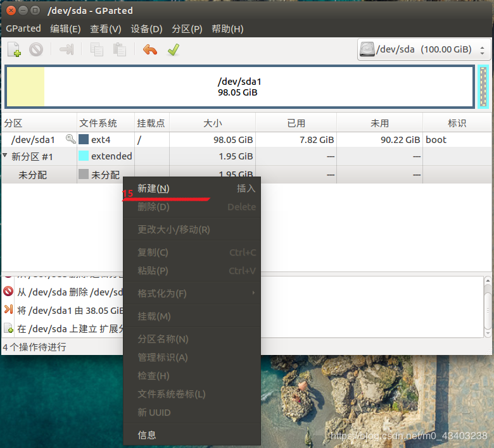Open the 设备(D) menu

pyautogui.click(x=146, y=29)
